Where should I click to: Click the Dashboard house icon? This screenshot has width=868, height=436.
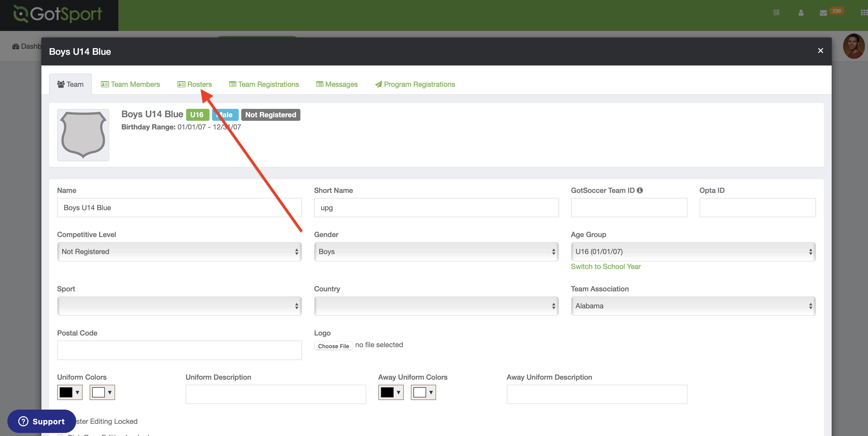16,46
